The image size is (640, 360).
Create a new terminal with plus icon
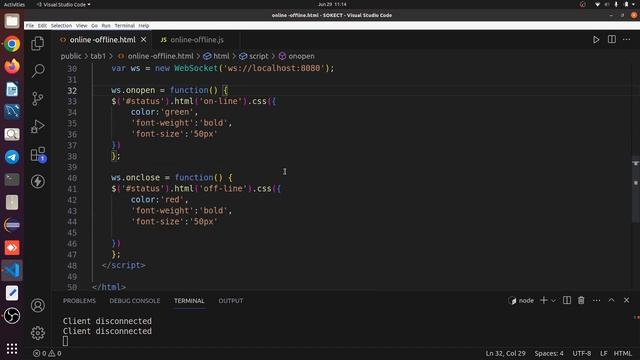544,300
